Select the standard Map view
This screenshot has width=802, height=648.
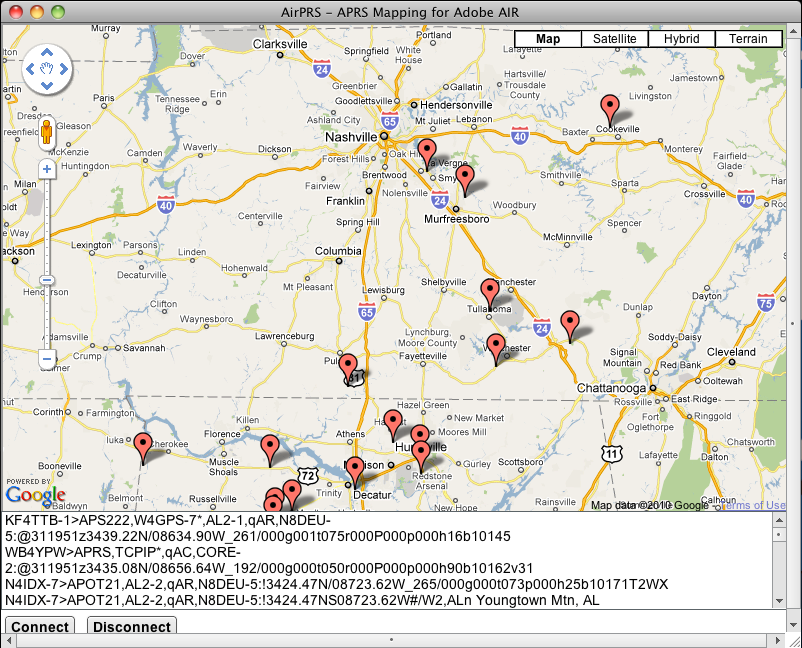[x=548, y=39]
